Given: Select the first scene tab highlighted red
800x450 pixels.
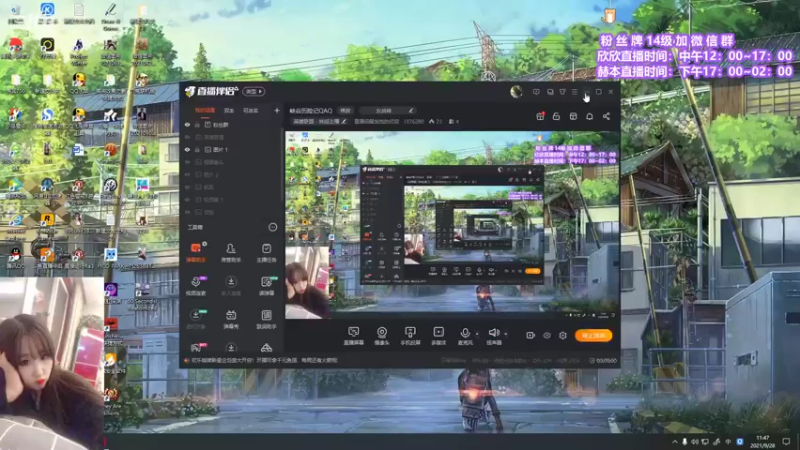Looking at the screenshot, I should tap(205, 110).
